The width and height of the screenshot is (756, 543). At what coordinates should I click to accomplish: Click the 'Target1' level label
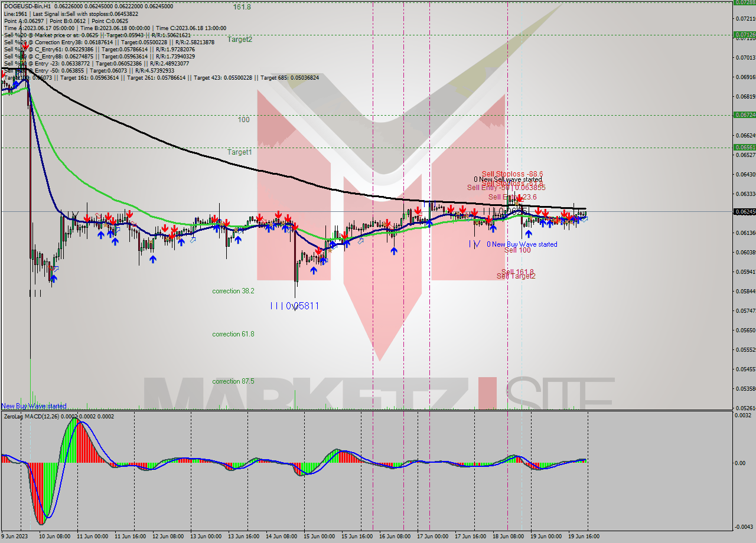point(240,152)
